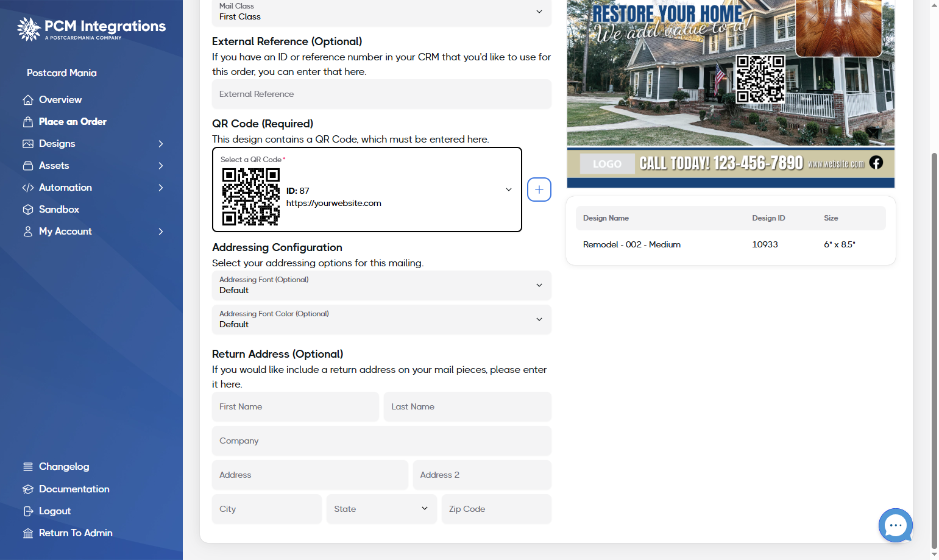Click the scrollbar down arrow
The width and height of the screenshot is (939, 560).
[934, 555]
